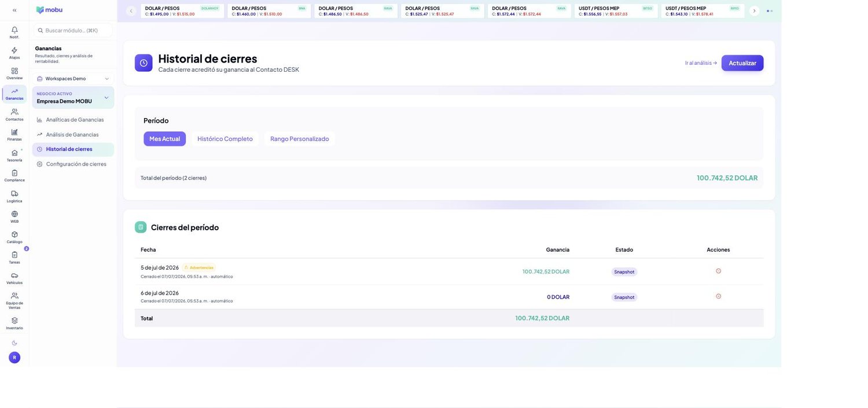The image size is (868, 408).
Task: Click the Snapshot badge for 6 de jul
Action: click(624, 297)
